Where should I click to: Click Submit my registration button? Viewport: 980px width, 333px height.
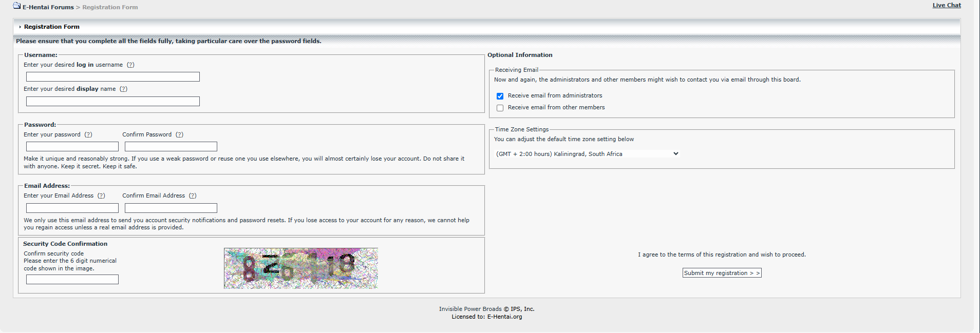722,273
